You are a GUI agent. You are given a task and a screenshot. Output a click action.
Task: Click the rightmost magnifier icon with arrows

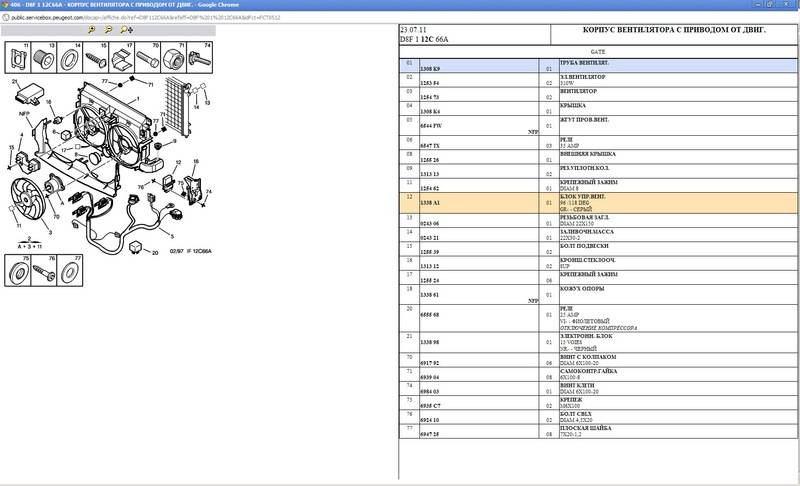coord(126,31)
